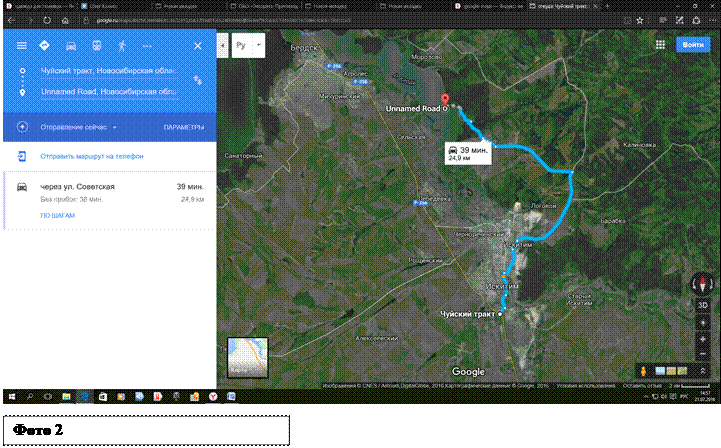Viewport: 721px width, 448px height.
Task: Click the best route mode icon
Action: point(45,46)
